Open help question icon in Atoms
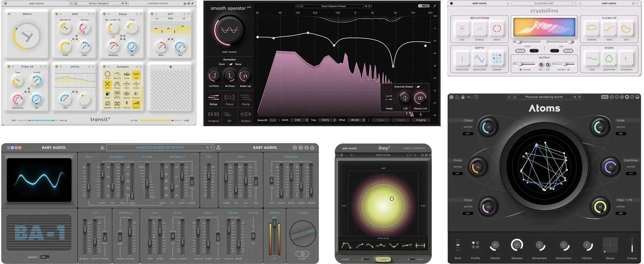The width and height of the screenshot is (644, 264). pyautogui.click(x=476, y=97)
